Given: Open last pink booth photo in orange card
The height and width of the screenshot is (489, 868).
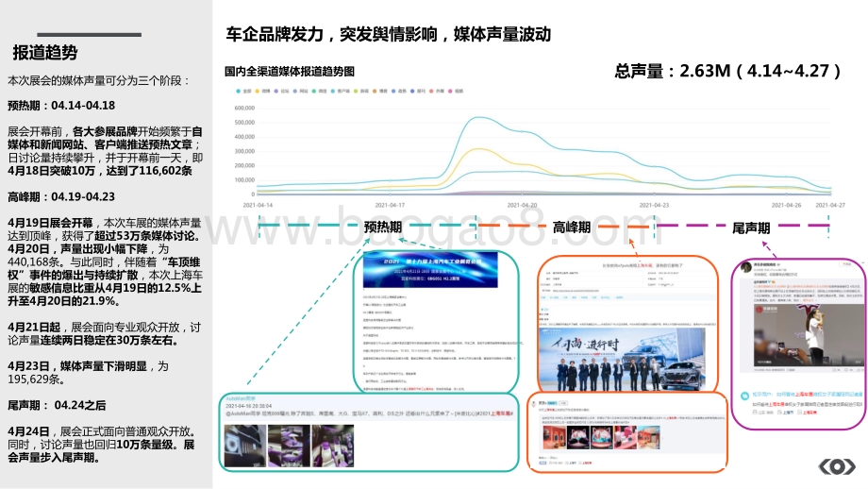Looking at the screenshot, I should click(649, 437).
